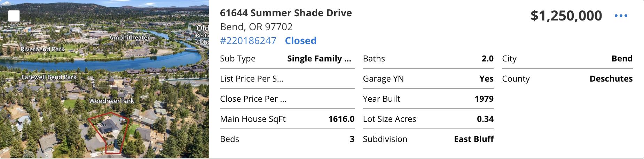Click the truncated List Price Per S… field

[x=287, y=79]
